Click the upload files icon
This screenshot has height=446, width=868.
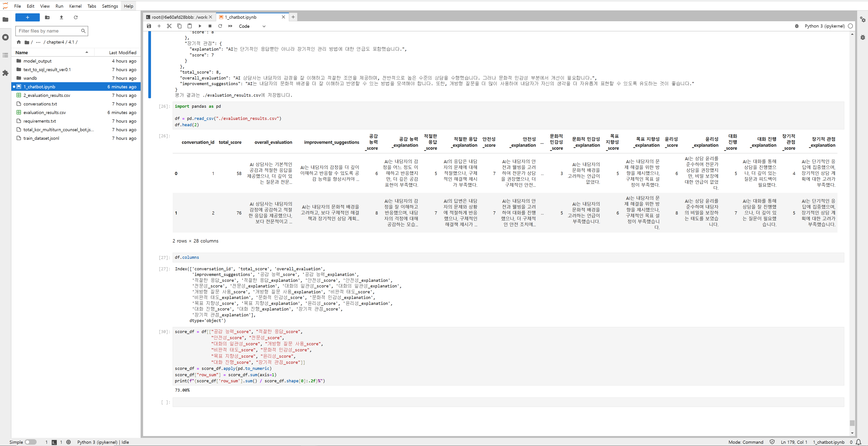click(x=61, y=17)
